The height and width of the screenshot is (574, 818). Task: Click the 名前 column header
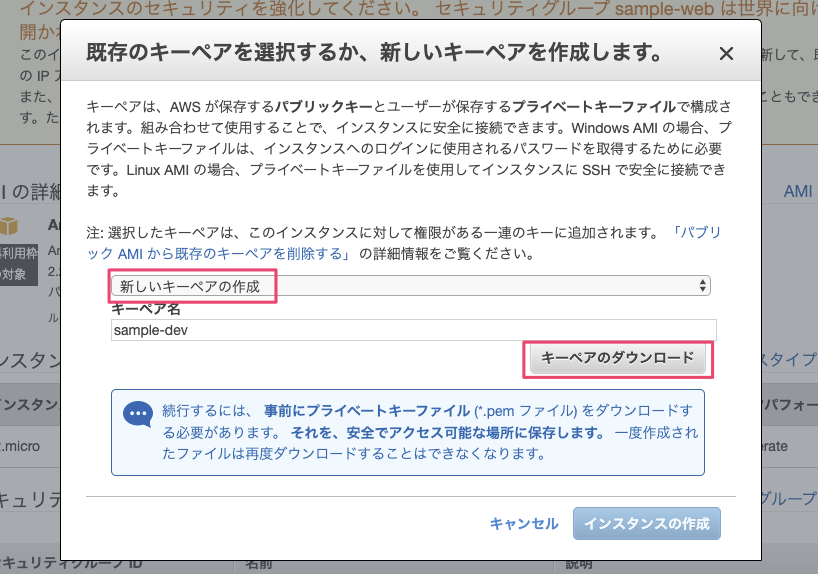pyautogui.click(x=258, y=564)
